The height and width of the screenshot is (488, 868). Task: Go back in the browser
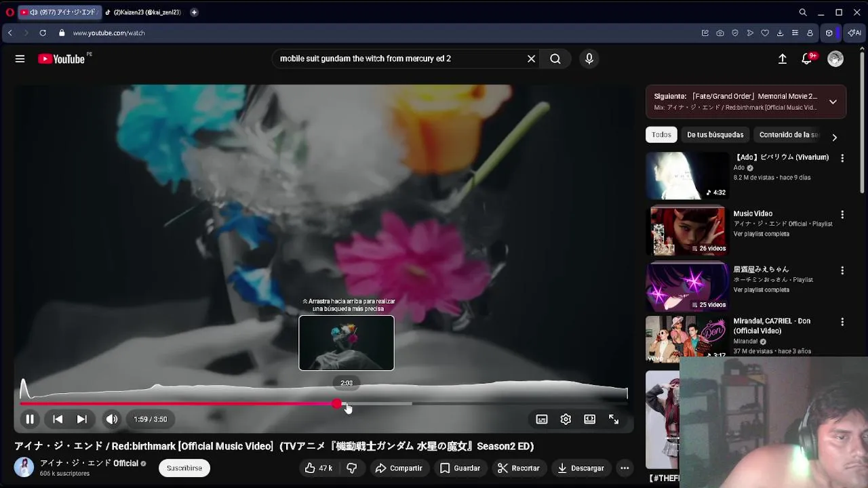pyautogui.click(x=9, y=33)
